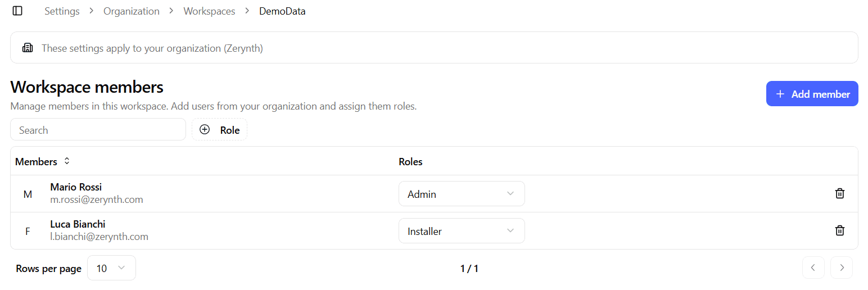Image resolution: width=868 pixels, height=290 pixels.
Task: Click the member Search field
Action: pos(98,130)
